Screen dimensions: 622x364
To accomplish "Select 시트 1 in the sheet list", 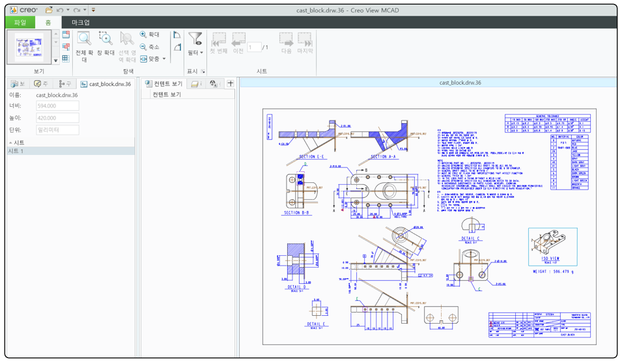I will tap(71, 151).
